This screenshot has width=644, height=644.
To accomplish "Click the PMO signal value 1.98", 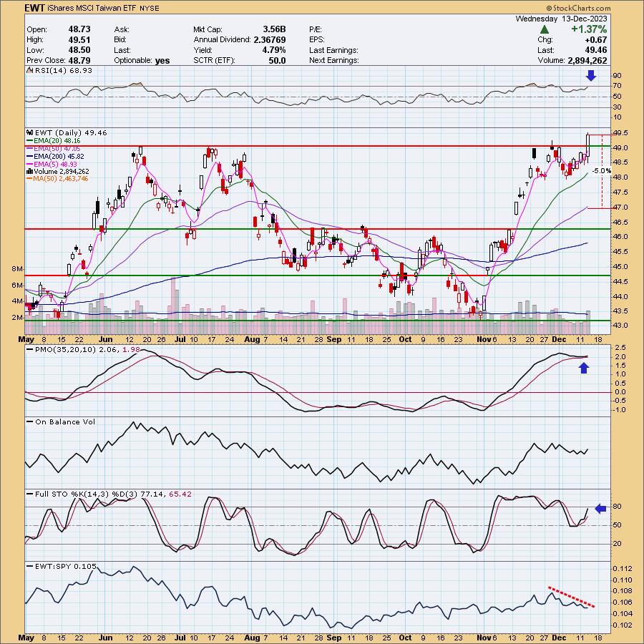I will [x=132, y=349].
